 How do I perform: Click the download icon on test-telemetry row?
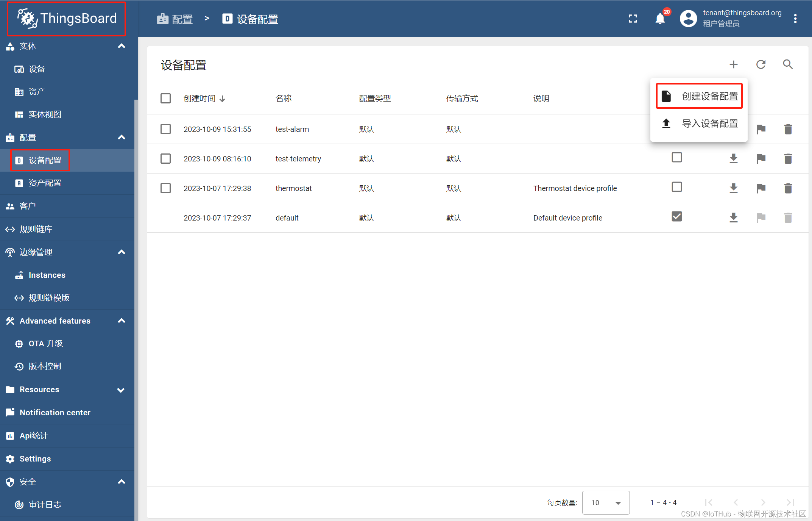(733, 158)
